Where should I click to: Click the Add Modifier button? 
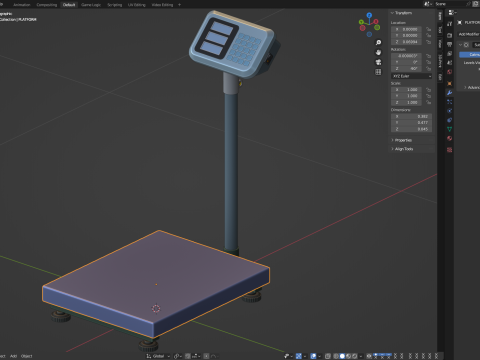469,34
